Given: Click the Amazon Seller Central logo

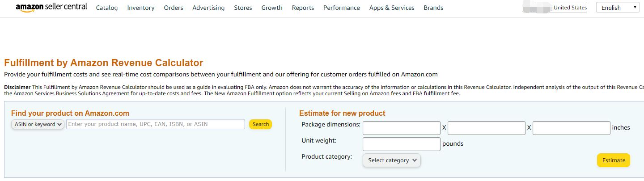Looking at the screenshot, I should (51, 7).
